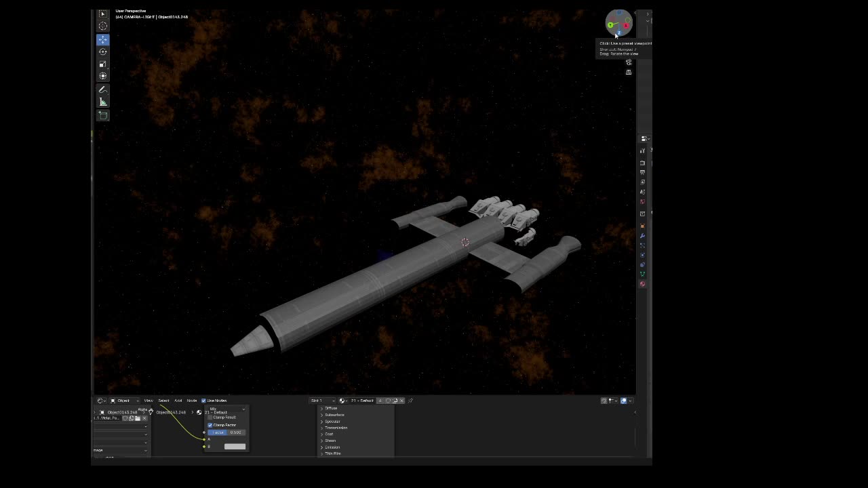
Task: Select the Measure tool
Action: (x=103, y=102)
